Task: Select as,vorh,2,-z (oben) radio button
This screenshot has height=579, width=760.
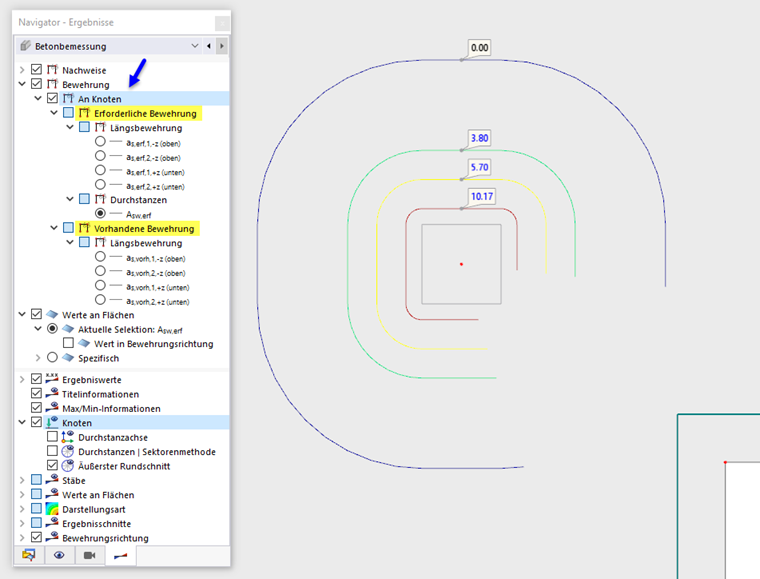Action: (100, 271)
